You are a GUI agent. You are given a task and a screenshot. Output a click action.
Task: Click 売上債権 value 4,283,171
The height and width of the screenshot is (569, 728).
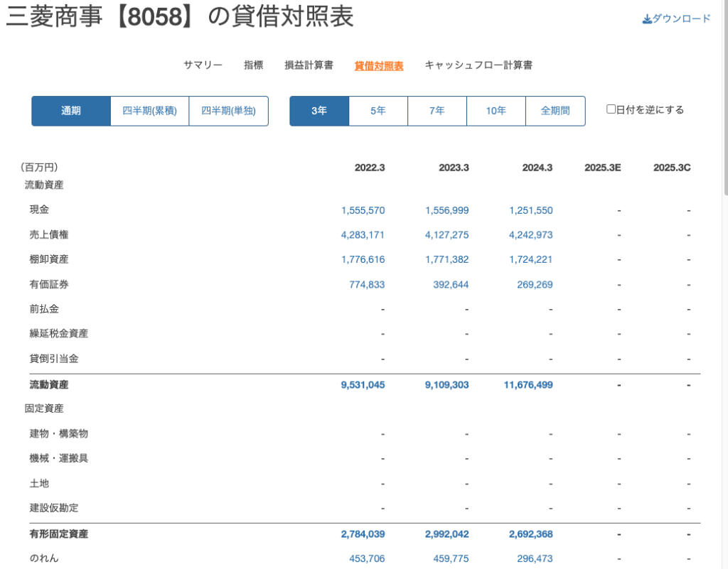pos(363,235)
